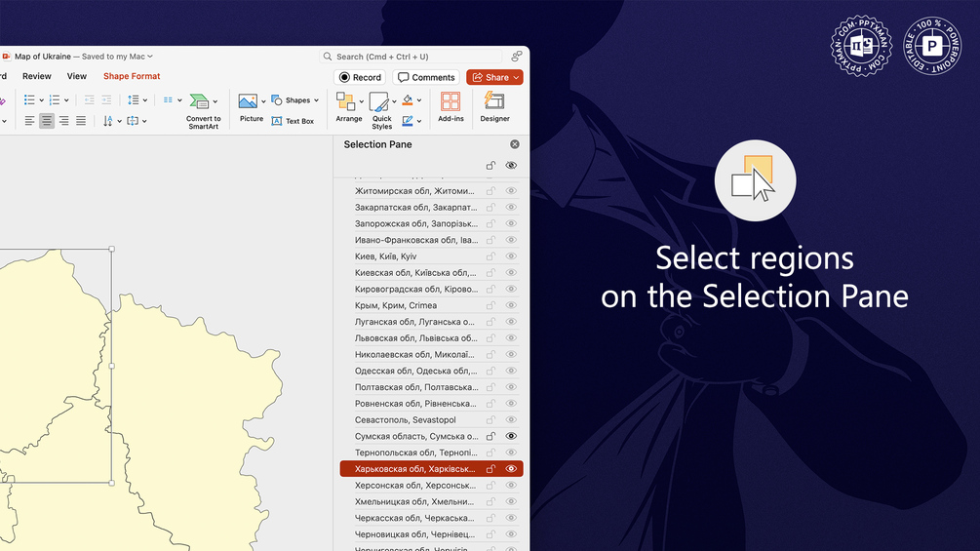Open document title dropdown chevron
980x551 pixels.
pos(150,57)
